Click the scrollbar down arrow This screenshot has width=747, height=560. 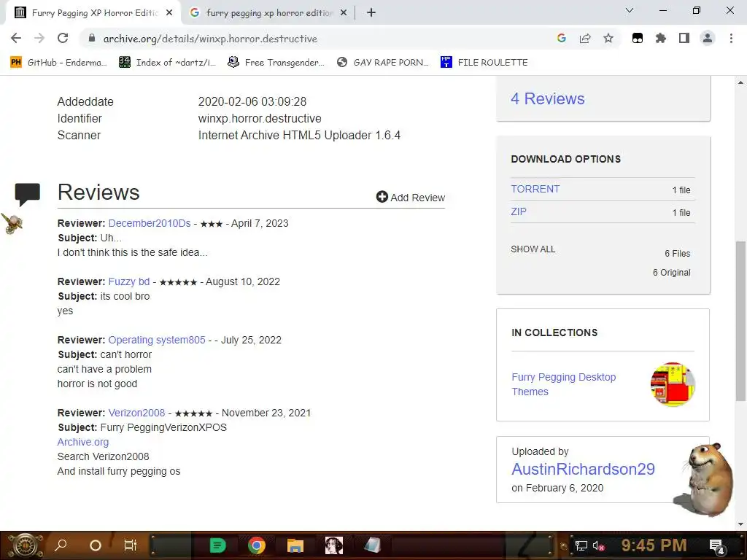pyautogui.click(x=740, y=524)
